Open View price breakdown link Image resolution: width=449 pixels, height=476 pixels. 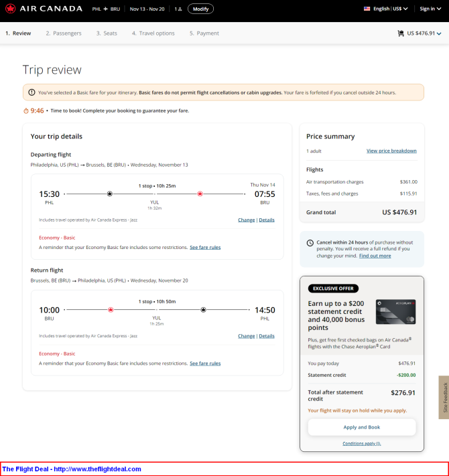click(x=391, y=151)
